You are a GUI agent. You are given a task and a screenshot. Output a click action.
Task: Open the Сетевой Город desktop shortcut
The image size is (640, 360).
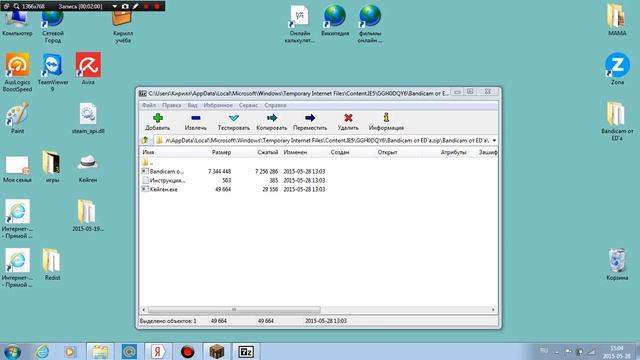pos(52,25)
